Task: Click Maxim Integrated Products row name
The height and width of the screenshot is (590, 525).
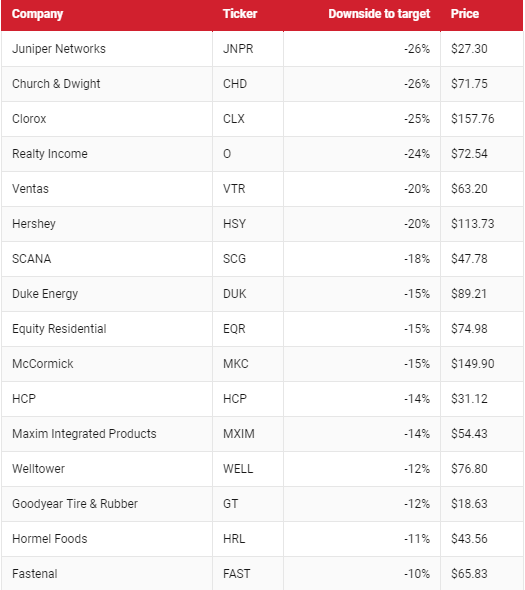Action: point(84,434)
